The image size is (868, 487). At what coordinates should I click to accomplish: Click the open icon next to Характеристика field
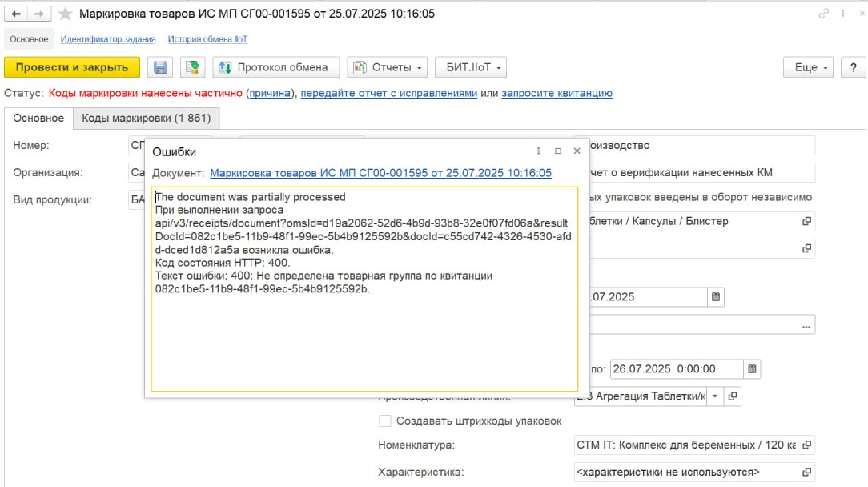806,472
